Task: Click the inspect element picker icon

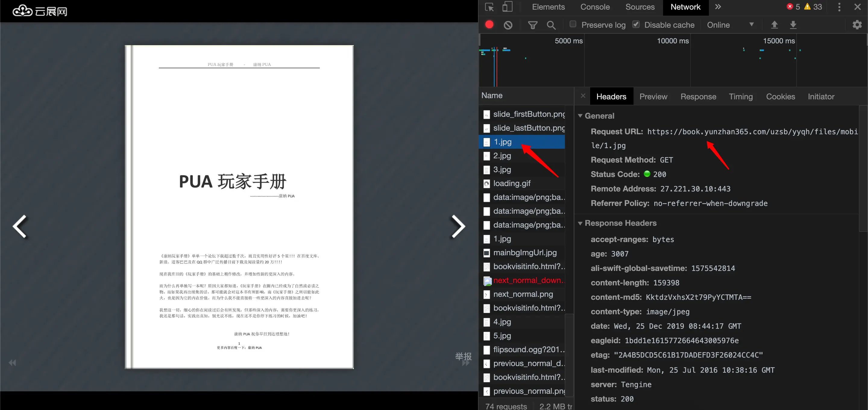Action: coord(489,7)
